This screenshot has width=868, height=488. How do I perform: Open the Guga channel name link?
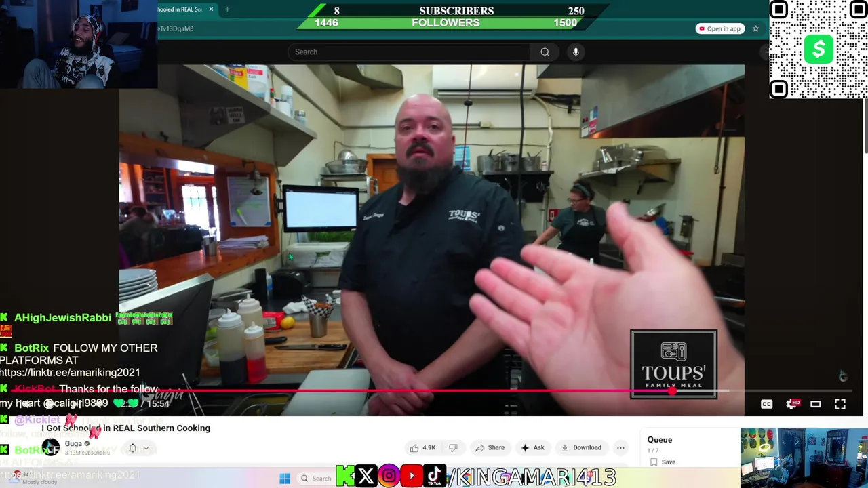(x=73, y=443)
